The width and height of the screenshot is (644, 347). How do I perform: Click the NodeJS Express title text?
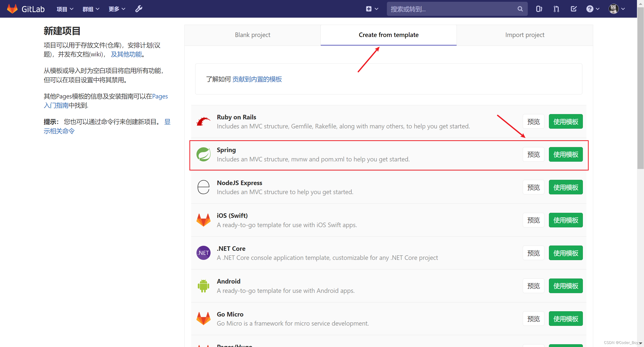(239, 183)
